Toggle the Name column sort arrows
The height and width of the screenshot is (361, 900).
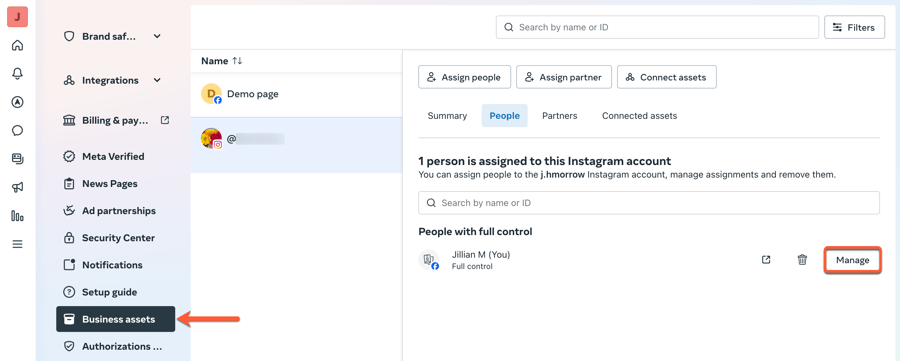237,61
